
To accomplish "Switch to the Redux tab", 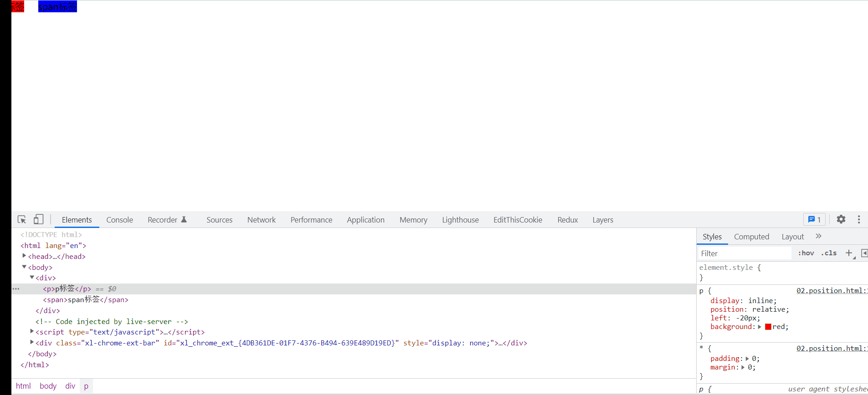I will [568, 220].
